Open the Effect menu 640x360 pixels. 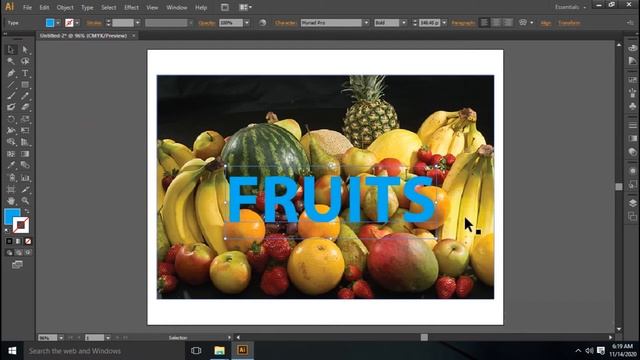(131, 7)
